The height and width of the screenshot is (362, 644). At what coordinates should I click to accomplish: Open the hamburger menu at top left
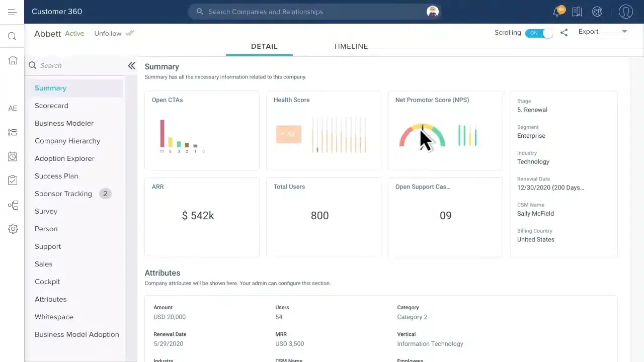(x=12, y=12)
